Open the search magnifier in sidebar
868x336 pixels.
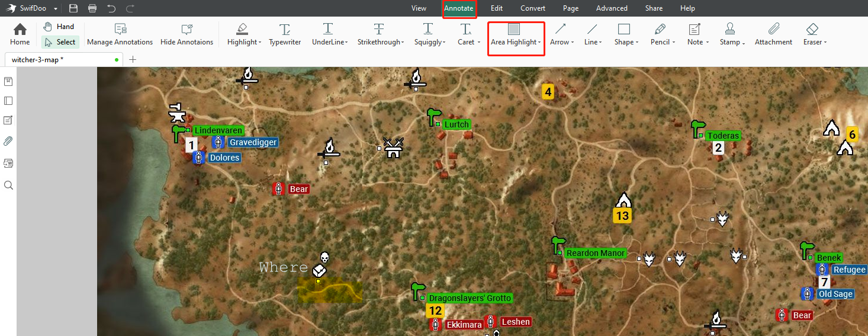click(8, 185)
